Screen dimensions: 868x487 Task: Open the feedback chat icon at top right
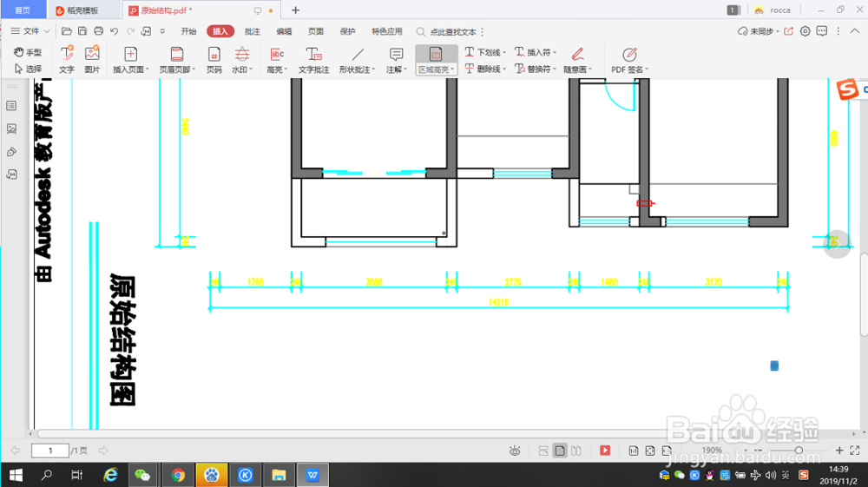tap(822, 31)
